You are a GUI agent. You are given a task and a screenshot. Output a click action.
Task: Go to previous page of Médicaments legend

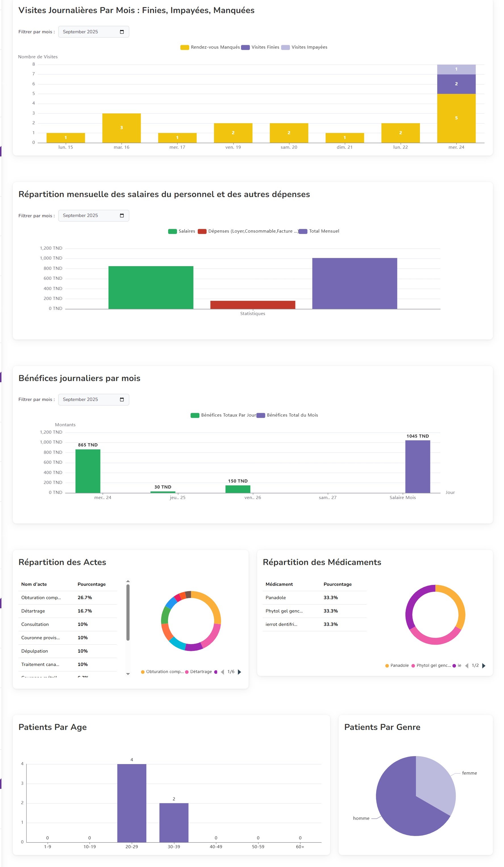pos(466,666)
